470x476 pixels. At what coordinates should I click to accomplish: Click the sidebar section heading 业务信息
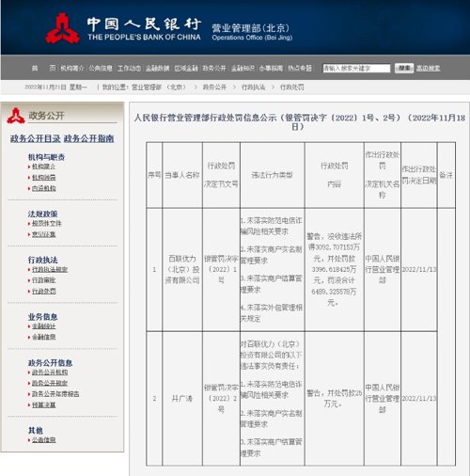point(42,317)
